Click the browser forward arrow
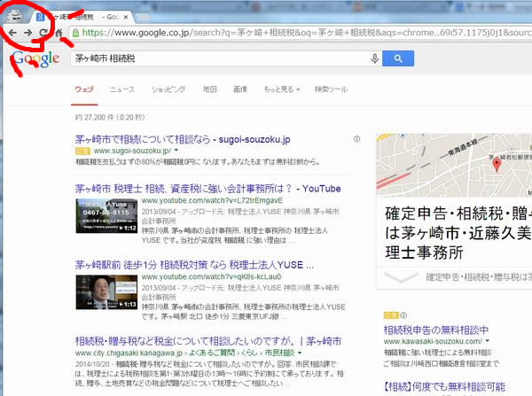Viewport: 532px width, 396px height. 27,33
